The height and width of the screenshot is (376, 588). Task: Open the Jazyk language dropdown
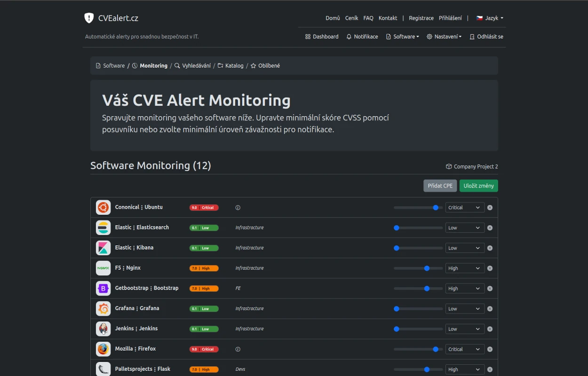coord(489,18)
